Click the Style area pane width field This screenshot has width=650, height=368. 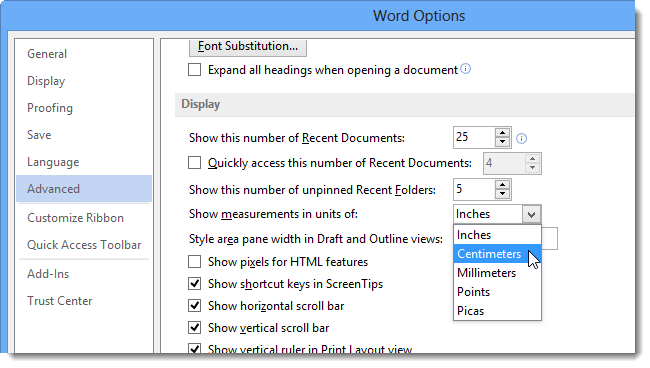click(549, 238)
